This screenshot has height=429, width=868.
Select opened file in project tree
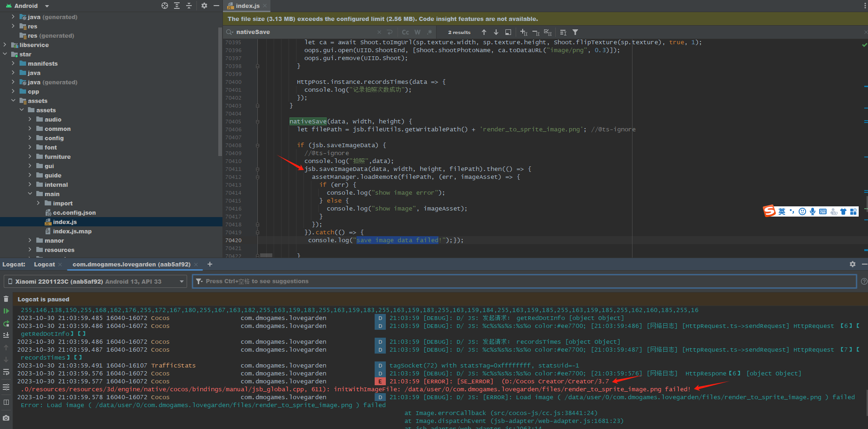165,6
